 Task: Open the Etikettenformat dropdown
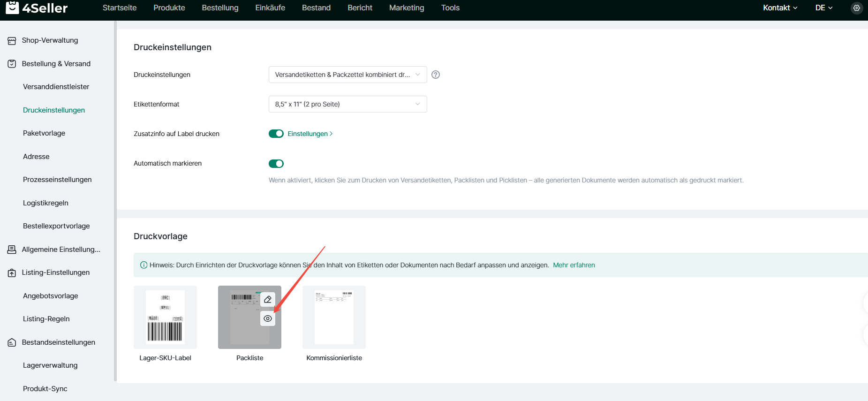(x=348, y=104)
